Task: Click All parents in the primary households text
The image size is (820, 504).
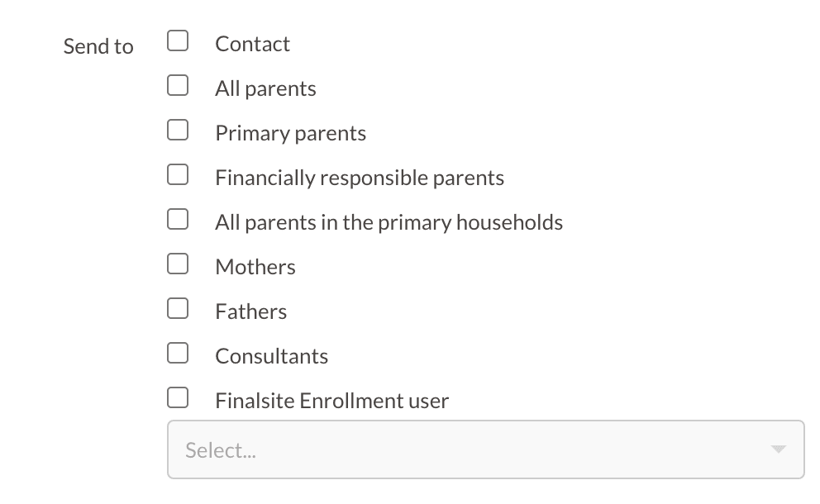Action: [389, 222]
